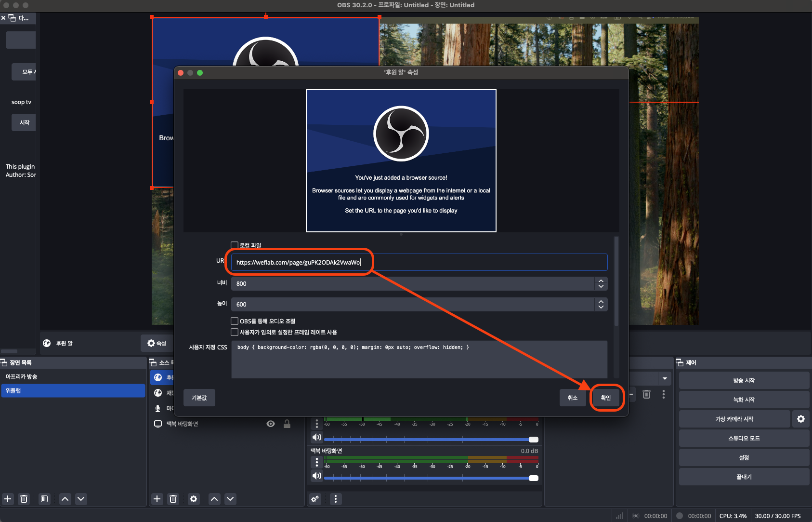This screenshot has width=812, height=522.
Task: Increase 너비 value with up arrow
Action: click(x=601, y=281)
